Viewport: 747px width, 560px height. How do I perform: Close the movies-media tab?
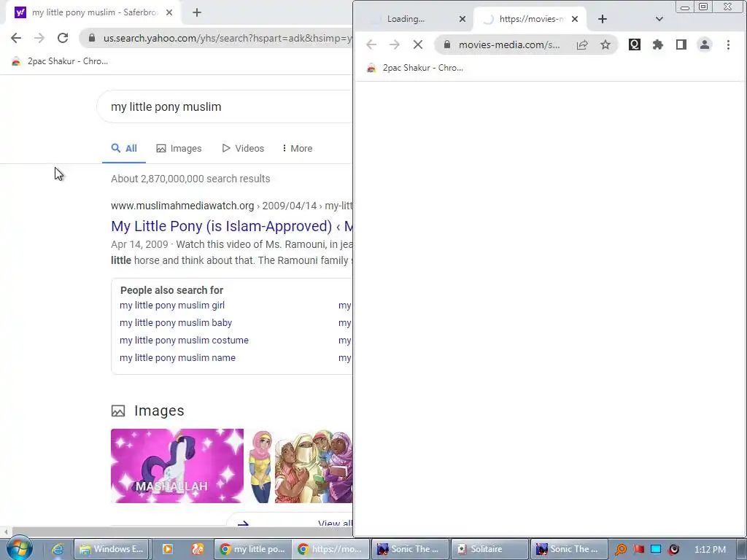tap(575, 19)
